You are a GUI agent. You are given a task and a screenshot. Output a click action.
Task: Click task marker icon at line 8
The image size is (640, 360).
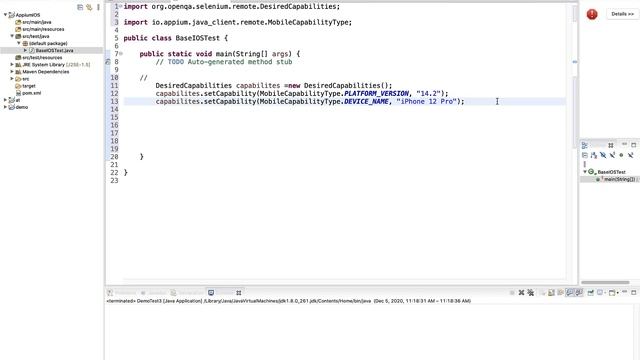pyautogui.click(x=108, y=62)
